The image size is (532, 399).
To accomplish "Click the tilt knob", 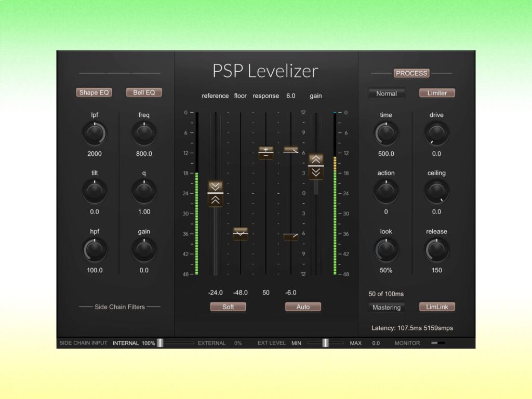I will [95, 192].
